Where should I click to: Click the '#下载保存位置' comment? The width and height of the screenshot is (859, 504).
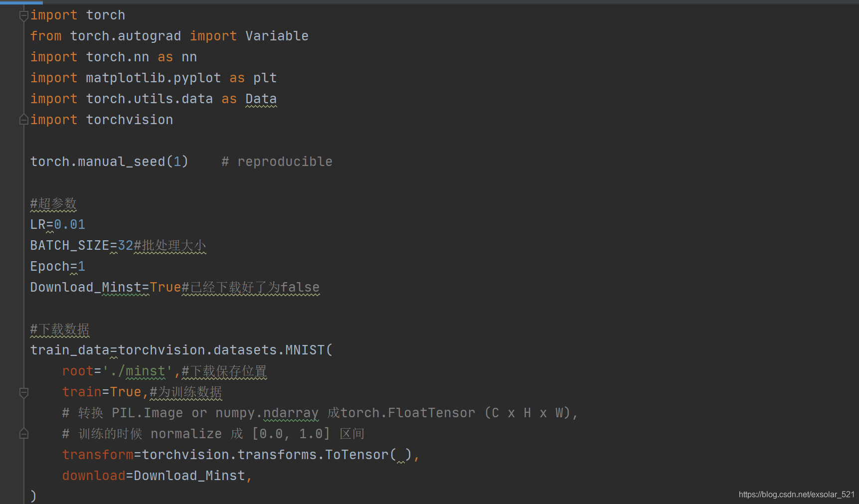click(224, 371)
